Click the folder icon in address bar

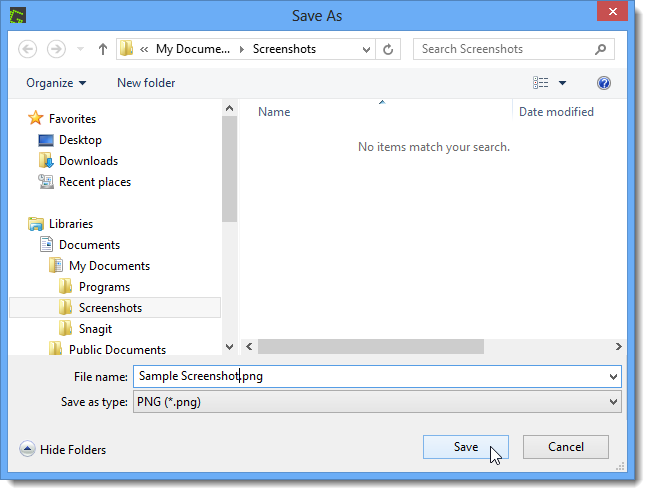126,49
